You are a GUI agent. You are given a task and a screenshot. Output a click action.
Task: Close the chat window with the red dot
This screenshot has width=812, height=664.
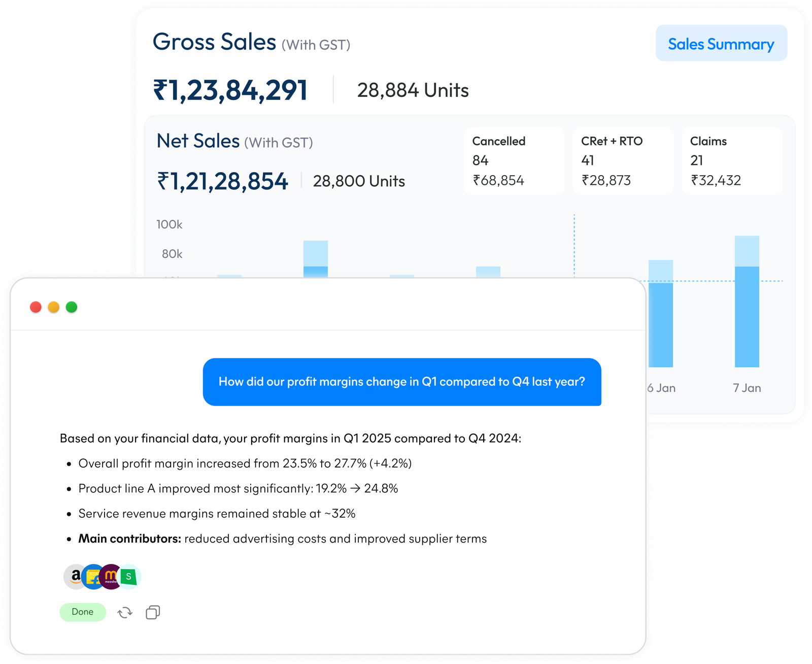tap(36, 307)
